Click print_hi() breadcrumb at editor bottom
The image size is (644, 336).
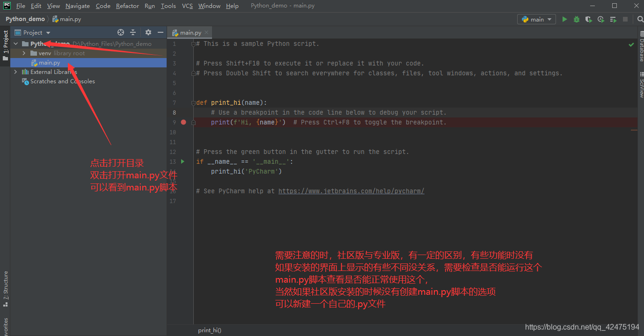(x=210, y=330)
